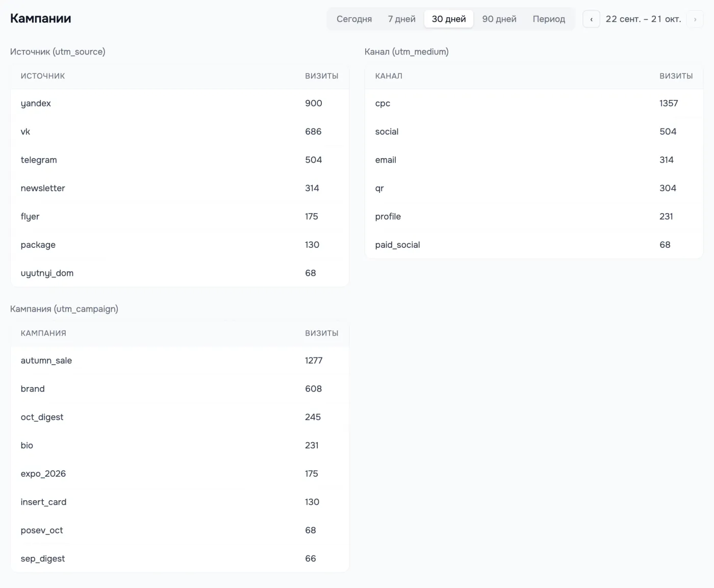Click ВИЗИТЫ header in Канал table

676,76
